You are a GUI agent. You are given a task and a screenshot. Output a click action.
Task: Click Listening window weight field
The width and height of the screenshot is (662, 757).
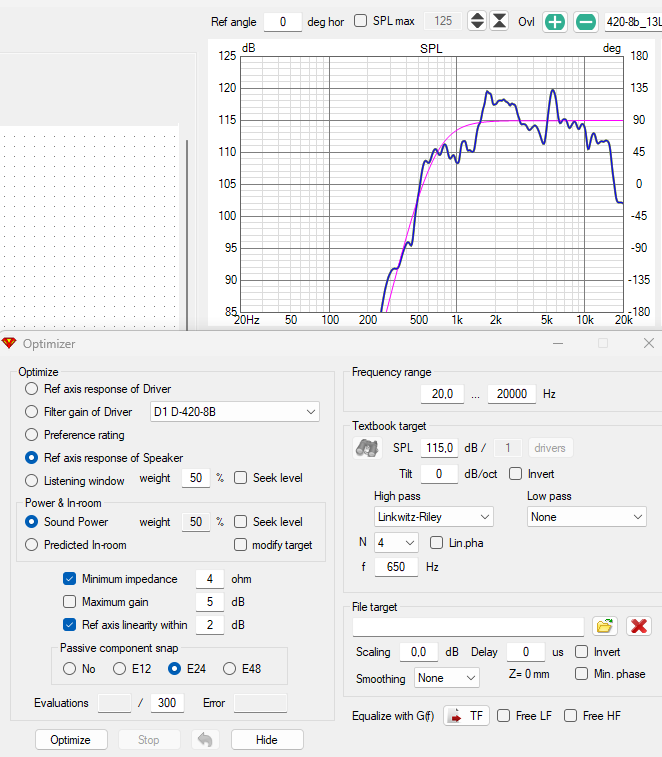(196, 478)
